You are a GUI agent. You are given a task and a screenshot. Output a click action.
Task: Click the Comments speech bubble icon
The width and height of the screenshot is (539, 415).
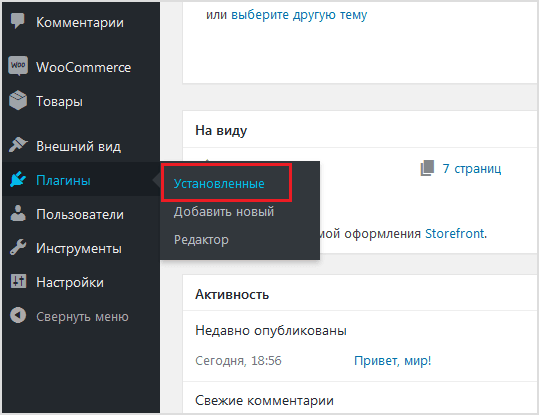18,21
